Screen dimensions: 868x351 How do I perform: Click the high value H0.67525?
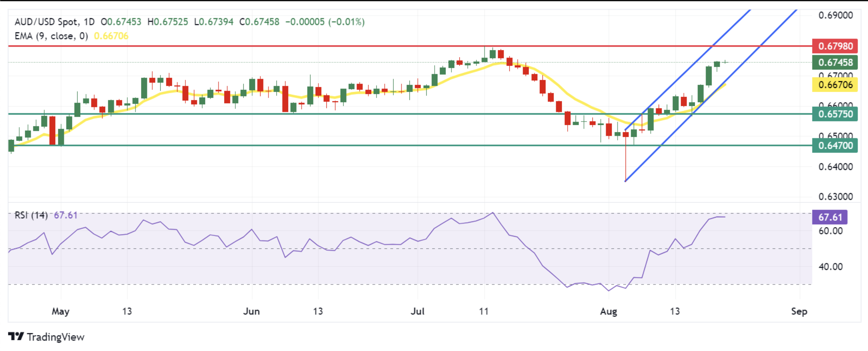pos(167,22)
